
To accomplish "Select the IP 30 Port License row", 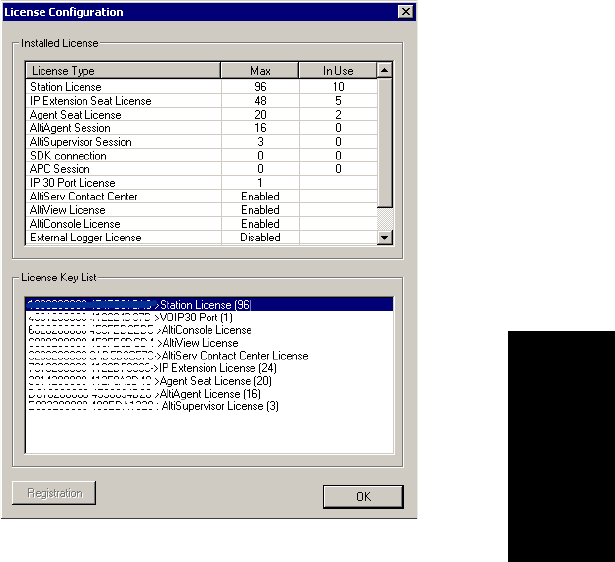I will (x=202, y=183).
